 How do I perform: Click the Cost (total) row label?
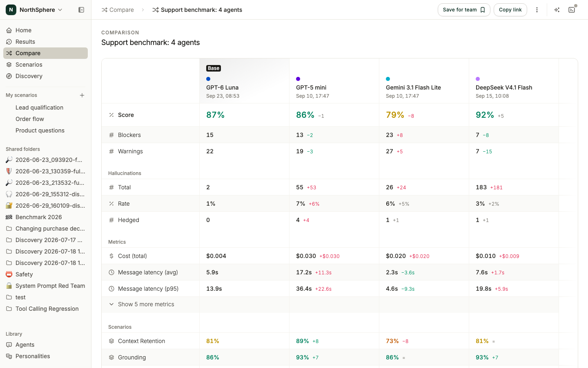point(132,256)
